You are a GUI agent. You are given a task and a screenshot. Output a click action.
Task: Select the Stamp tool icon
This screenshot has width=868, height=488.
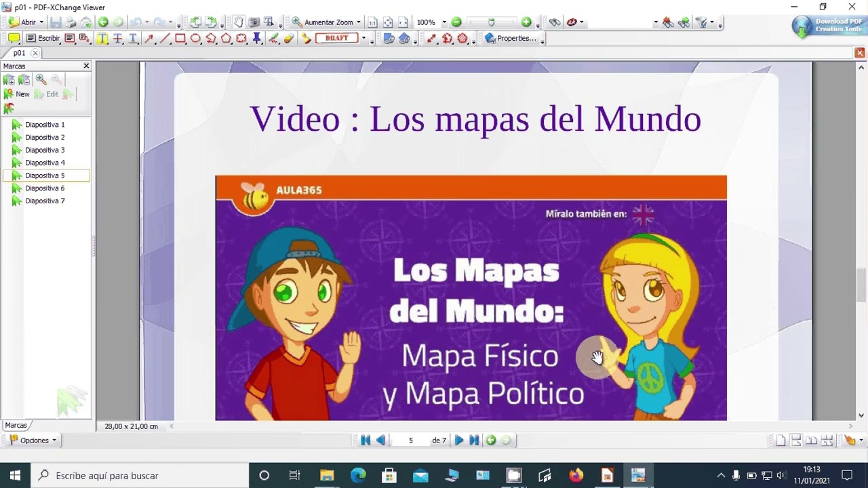tap(307, 39)
